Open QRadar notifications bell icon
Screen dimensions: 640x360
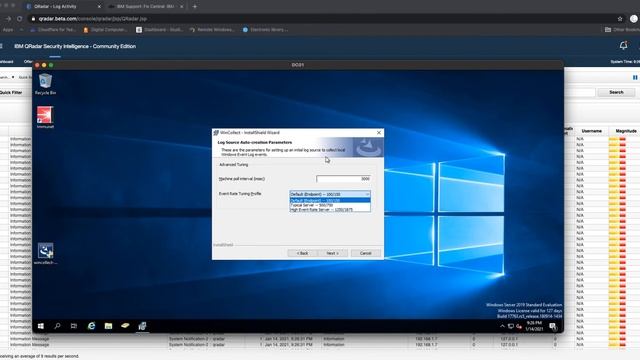[x=623, y=46]
